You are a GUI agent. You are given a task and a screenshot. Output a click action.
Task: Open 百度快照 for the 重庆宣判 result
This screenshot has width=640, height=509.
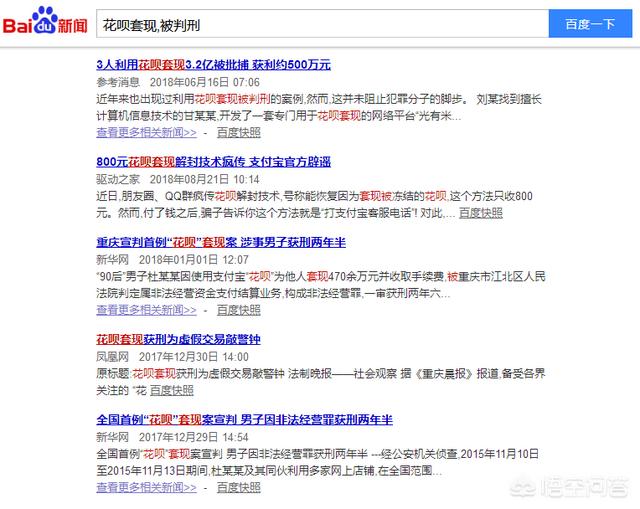coord(238,308)
